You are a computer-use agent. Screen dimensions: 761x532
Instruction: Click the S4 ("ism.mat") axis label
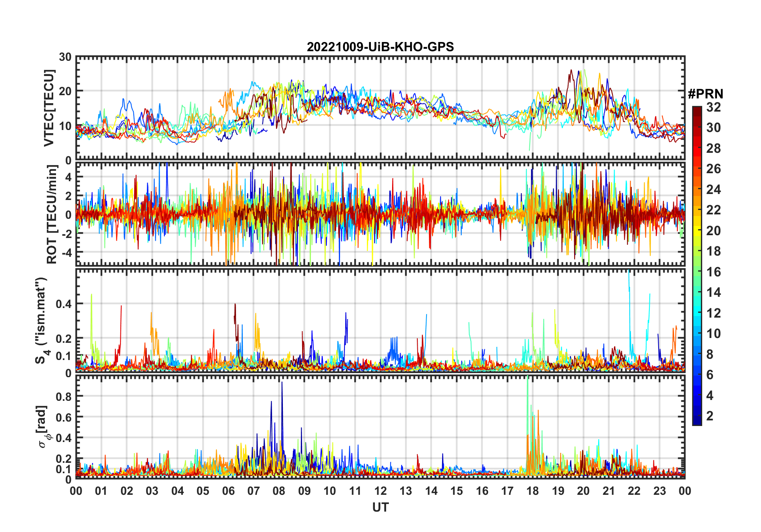pos(42,320)
